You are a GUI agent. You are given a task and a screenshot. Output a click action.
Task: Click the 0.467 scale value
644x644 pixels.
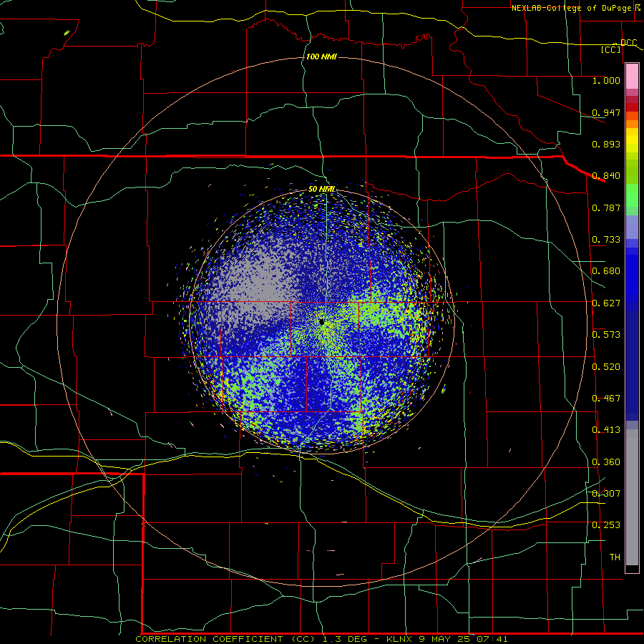pos(606,399)
